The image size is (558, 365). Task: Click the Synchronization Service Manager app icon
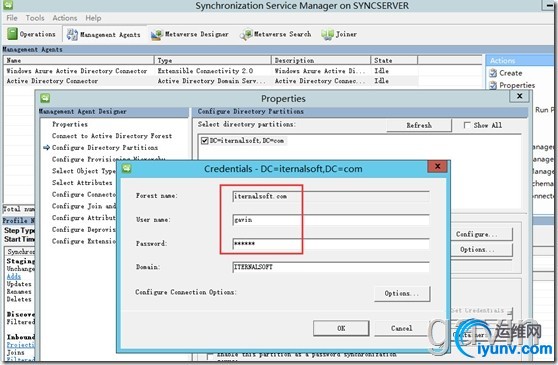pyautogui.click(x=8, y=5)
